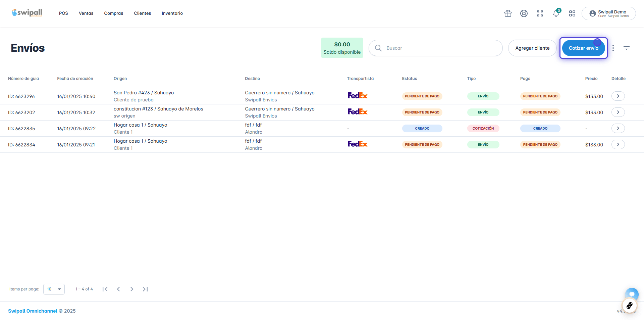Toggle fullscreen mode icon

(x=540, y=13)
